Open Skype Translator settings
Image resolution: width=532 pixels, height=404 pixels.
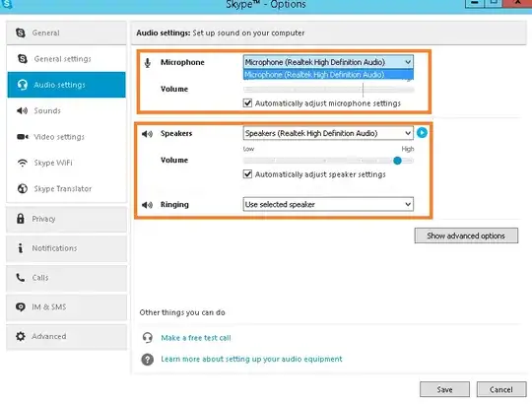coord(66,188)
